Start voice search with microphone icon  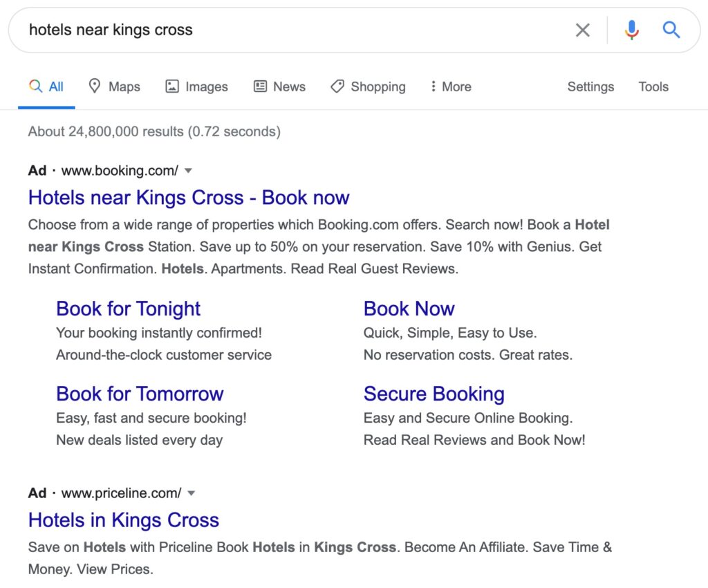point(631,30)
